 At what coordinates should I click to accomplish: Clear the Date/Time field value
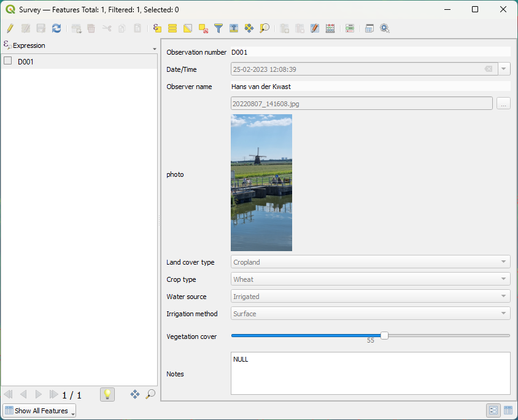489,69
